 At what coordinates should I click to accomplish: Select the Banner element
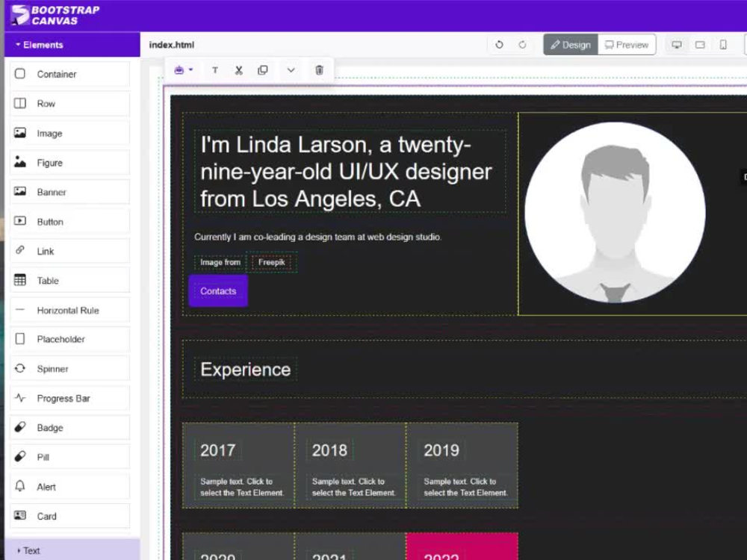[x=69, y=193]
